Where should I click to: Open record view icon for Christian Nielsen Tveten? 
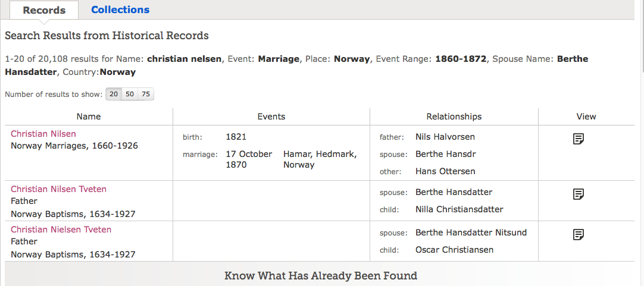579,234
